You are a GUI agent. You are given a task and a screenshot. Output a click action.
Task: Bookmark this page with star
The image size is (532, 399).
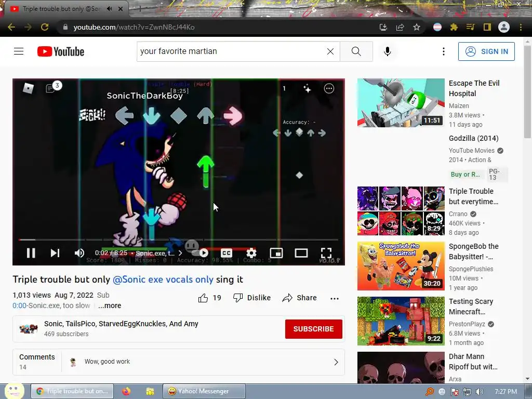(x=417, y=27)
